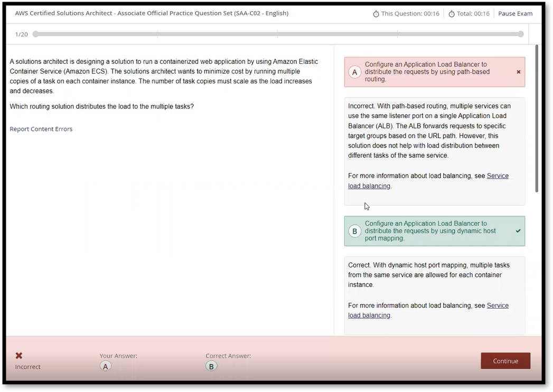Click the This Question: 00:16 timer text
Image resolution: width=553 pixels, height=392 pixels.
pyautogui.click(x=410, y=14)
